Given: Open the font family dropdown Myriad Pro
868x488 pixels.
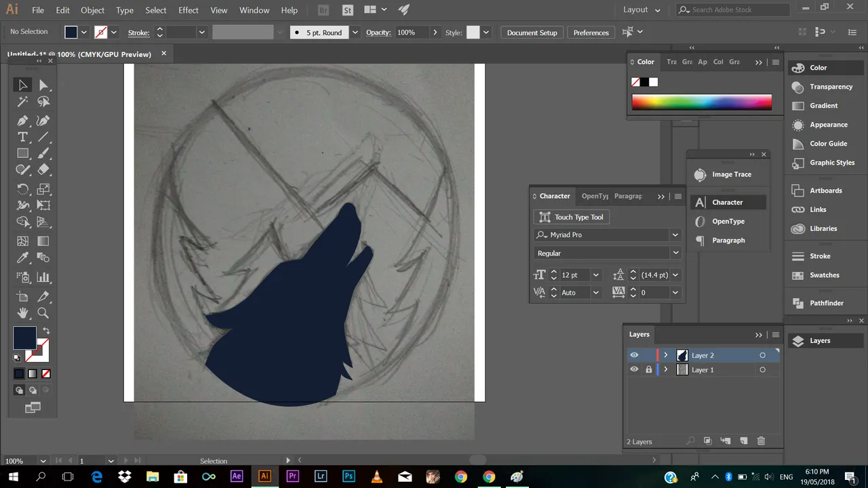Looking at the screenshot, I should pos(675,235).
